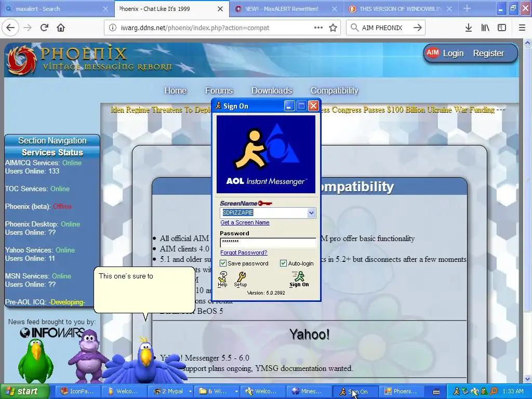Toggle the Auto-login checkbox

pyautogui.click(x=283, y=263)
